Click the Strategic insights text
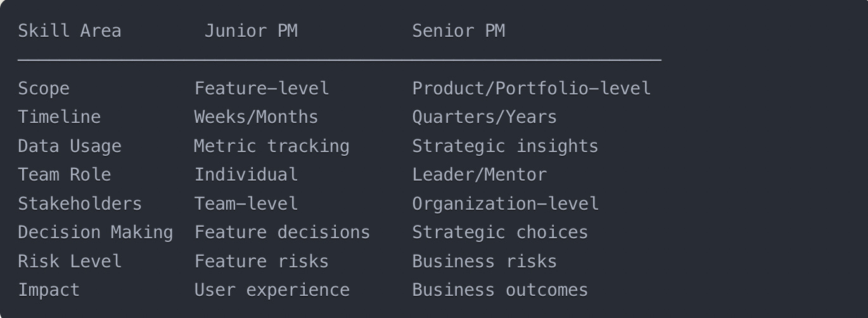This screenshot has width=868, height=318. [x=505, y=146]
